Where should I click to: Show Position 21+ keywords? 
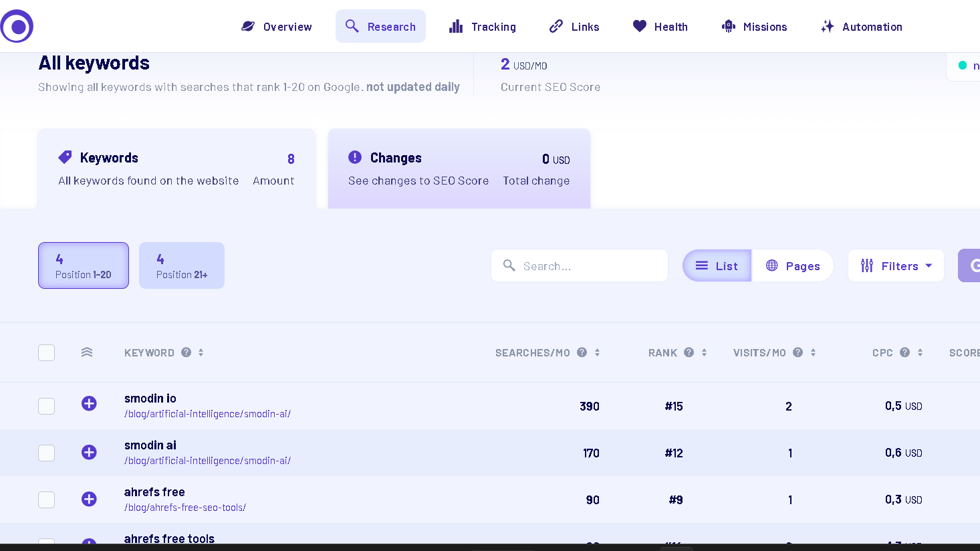(x=182, y=265)
